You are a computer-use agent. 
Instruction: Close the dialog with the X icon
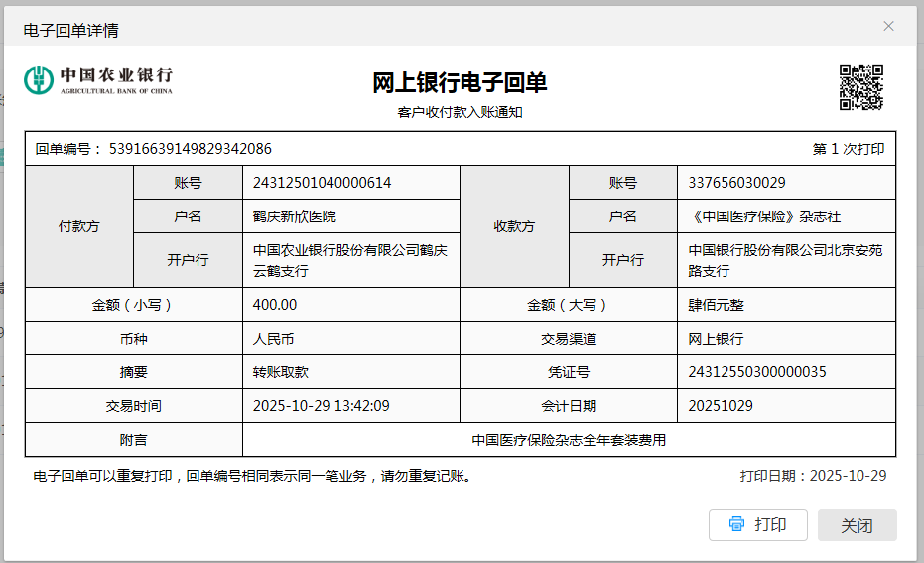tap(888, 26)
